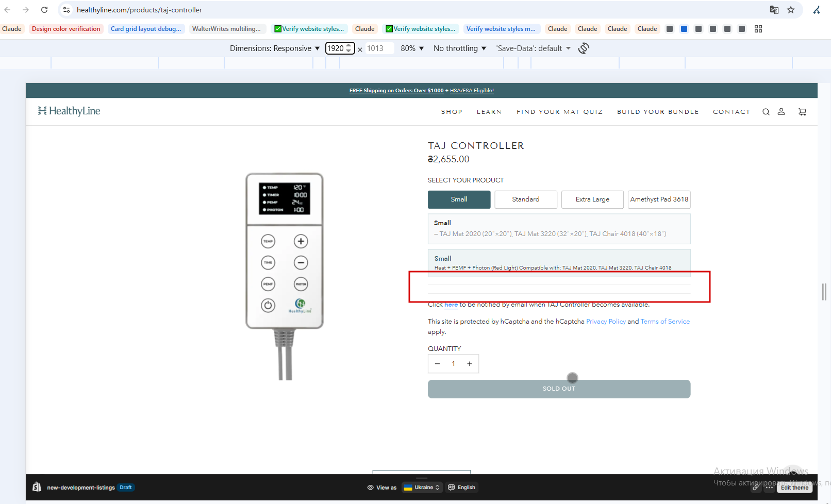Open the CONTACT menu item
831x504 pixels.
tap(732, 112)
